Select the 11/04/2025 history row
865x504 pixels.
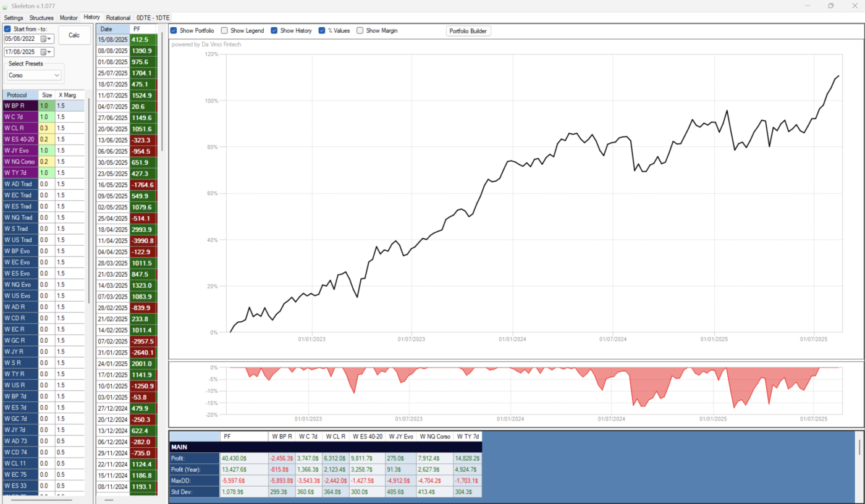tap(113, 240)
